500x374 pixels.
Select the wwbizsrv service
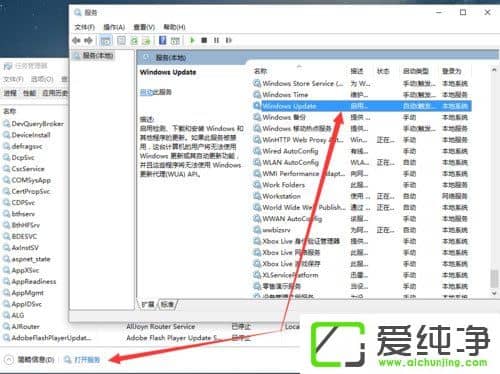pyautogui.click(x=362, y=230)
